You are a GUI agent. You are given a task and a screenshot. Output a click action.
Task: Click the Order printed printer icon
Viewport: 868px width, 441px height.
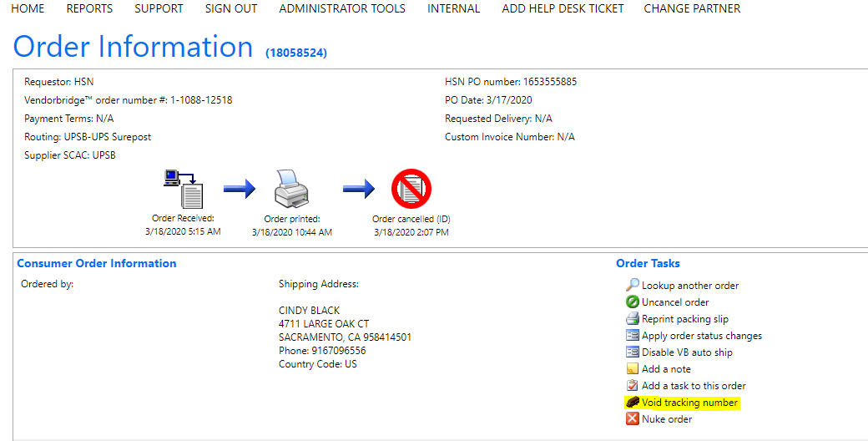click(x=292, y=189)
